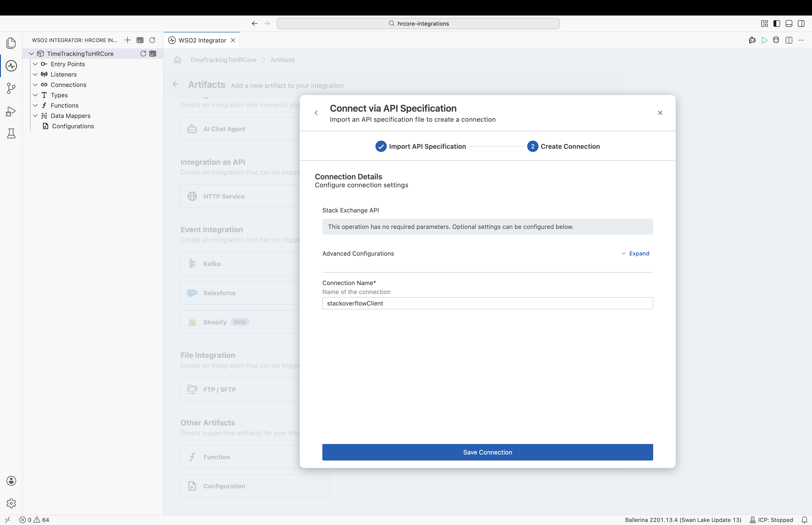Viewport: 812px width, 525px height.
Task: Open the chat agent icon in editor toolbar
Action: pos(752,40)
